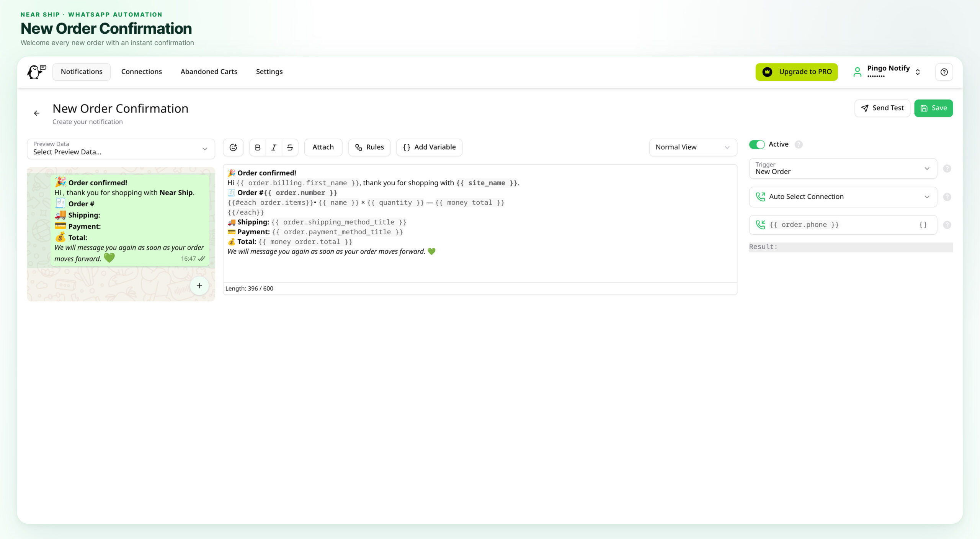Image resolution: width=980 pixels, height=539 pixels.
Task: Click help icon beside Trigger field
Action: pos(947,168)
